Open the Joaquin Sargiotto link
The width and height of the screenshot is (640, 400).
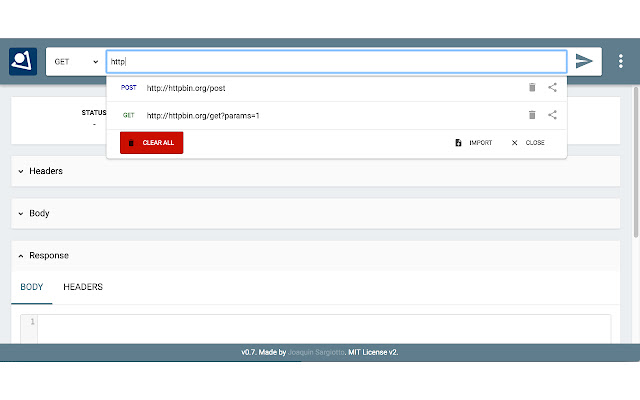pos(316,352)
